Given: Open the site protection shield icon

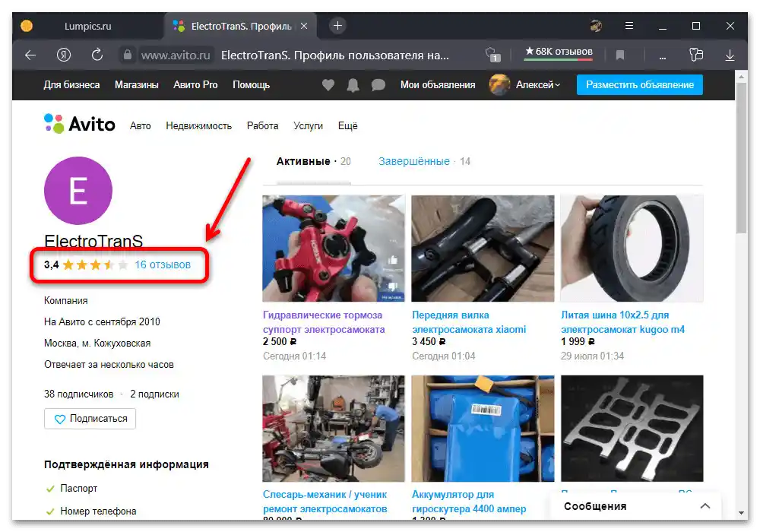Looking at the screenshot, I should [492, 55].
